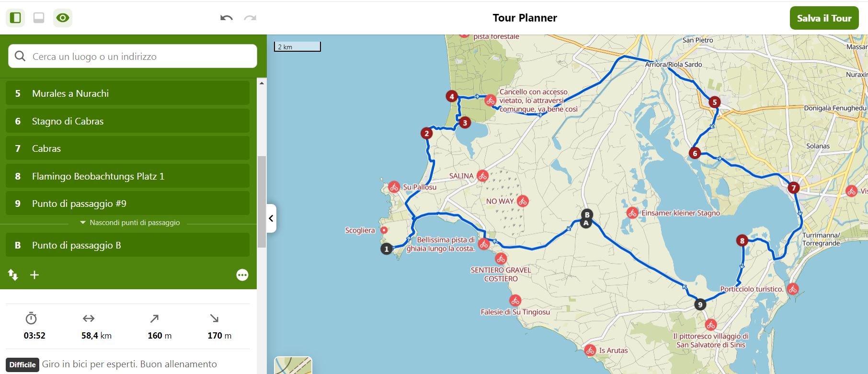Open the three-dots more options menu
This screenshot has height=374, width=868.
(x=242, y=275)
